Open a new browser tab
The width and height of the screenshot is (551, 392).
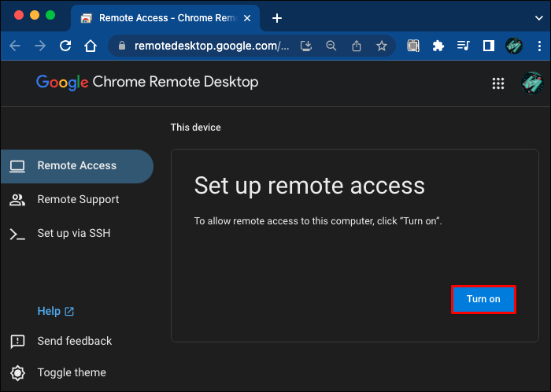point(276,17)
